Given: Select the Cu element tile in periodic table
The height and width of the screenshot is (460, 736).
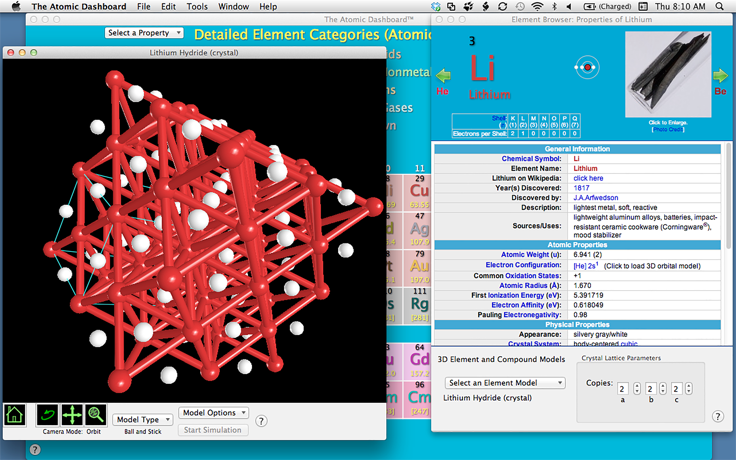Looking at the screenshot, I should (x=419, y=192).
